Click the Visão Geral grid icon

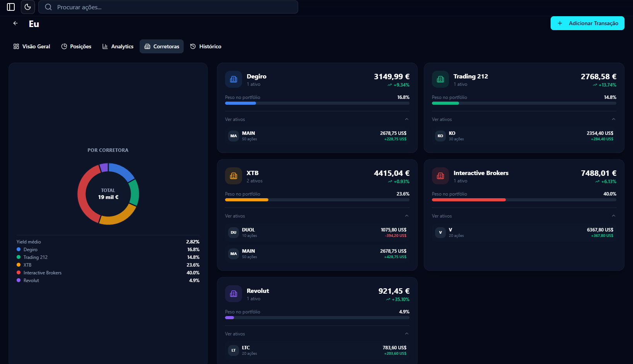pos(16,46)
